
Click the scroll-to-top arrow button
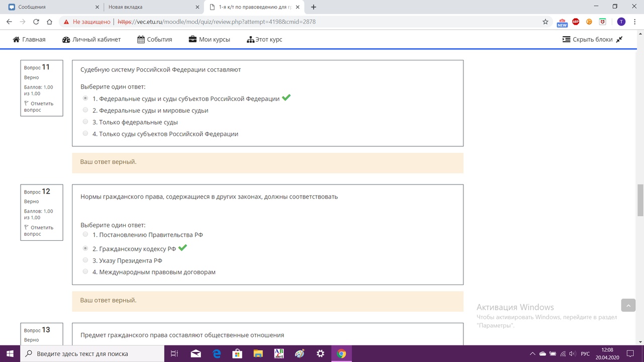click(x=628, y=305)
